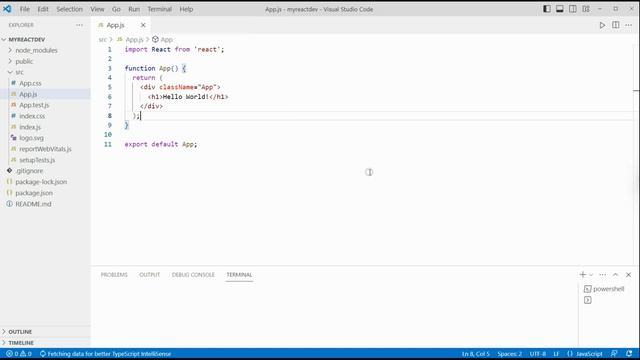Switch to the Problems panel tab
Viewport: 640px width, 360px height.
[x=114, y=275]
